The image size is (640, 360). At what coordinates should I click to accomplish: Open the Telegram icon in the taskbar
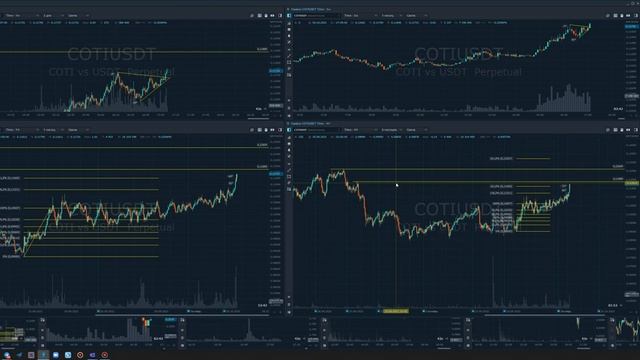tap(19, 355)
